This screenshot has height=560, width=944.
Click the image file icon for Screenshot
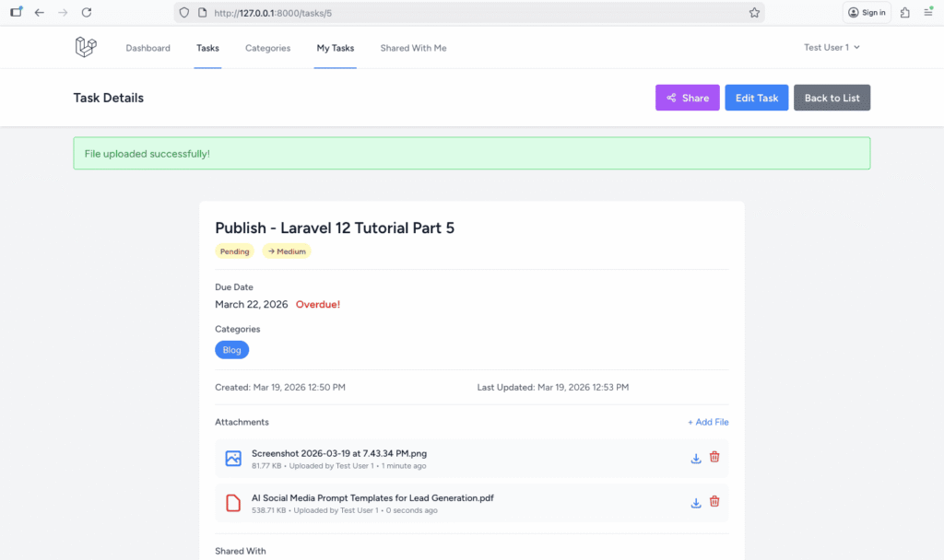[233, 458]
